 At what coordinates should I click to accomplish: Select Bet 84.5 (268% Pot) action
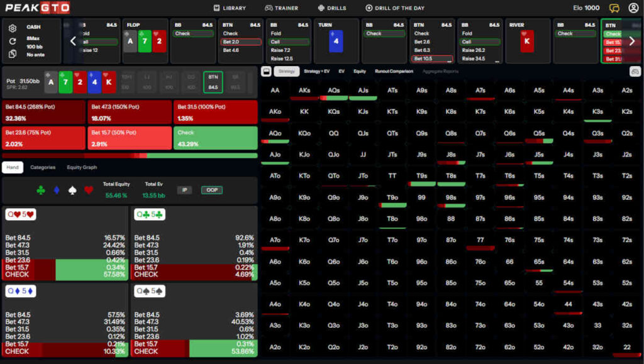point(43,112)
